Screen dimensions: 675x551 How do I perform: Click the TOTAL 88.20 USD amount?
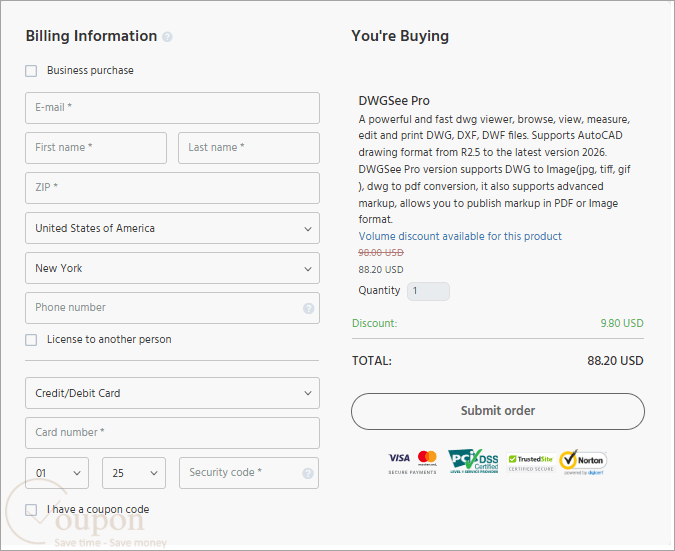pos(615,361)
